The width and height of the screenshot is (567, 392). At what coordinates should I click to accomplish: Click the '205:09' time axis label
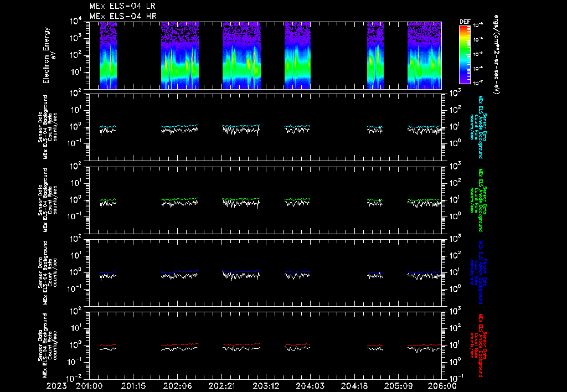click(x=398, y=386)
